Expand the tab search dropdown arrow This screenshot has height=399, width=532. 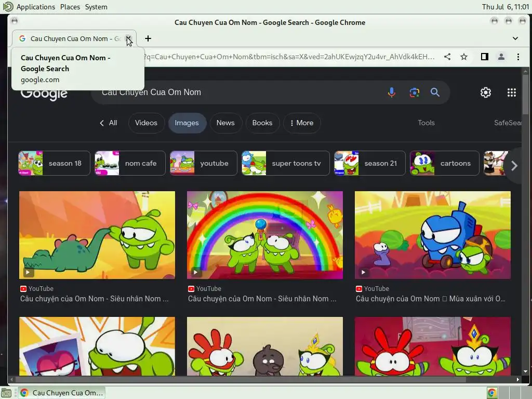tap(515, 38)
